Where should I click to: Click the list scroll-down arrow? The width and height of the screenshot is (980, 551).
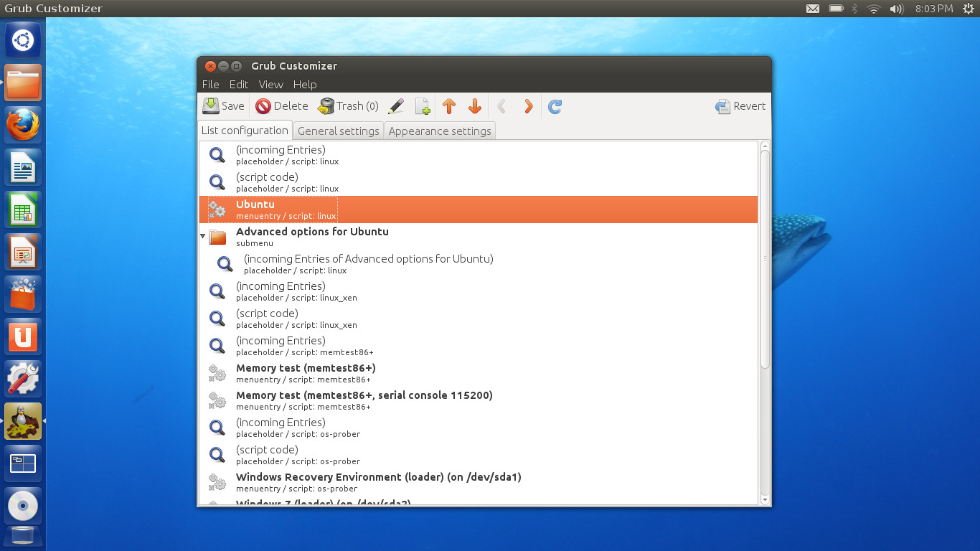pos(765,499)
